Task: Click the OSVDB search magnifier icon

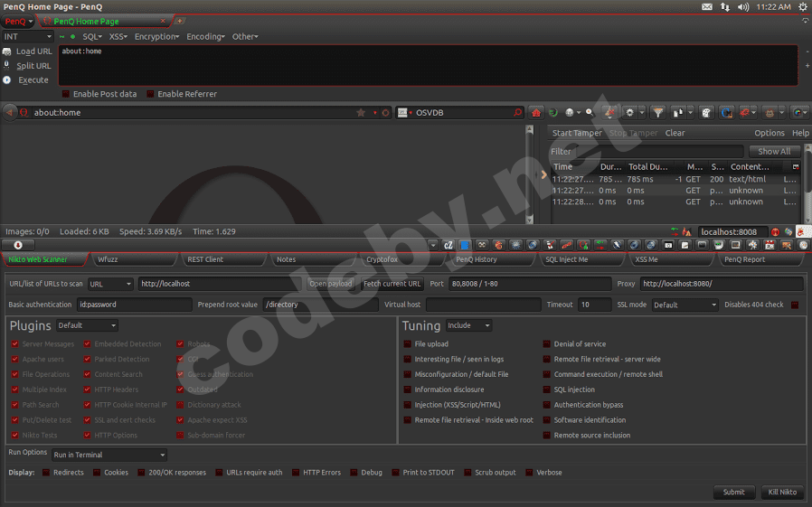Action: pyautogui.click(x=518, y=113)
